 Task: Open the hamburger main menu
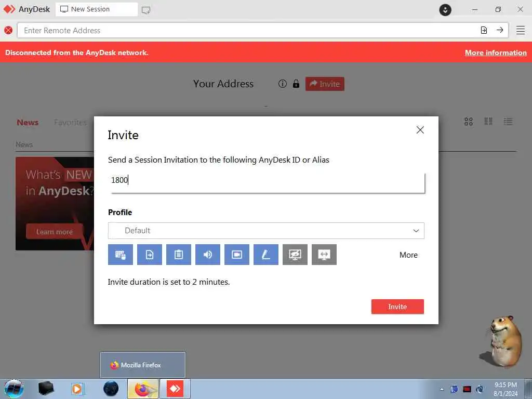coord(521,30)
